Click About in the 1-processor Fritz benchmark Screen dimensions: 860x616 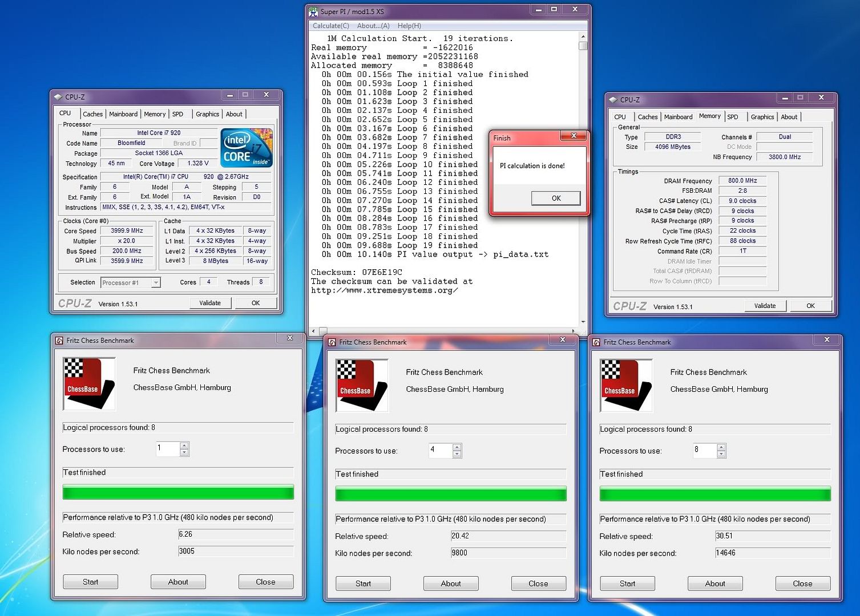[x=178, y=582]
